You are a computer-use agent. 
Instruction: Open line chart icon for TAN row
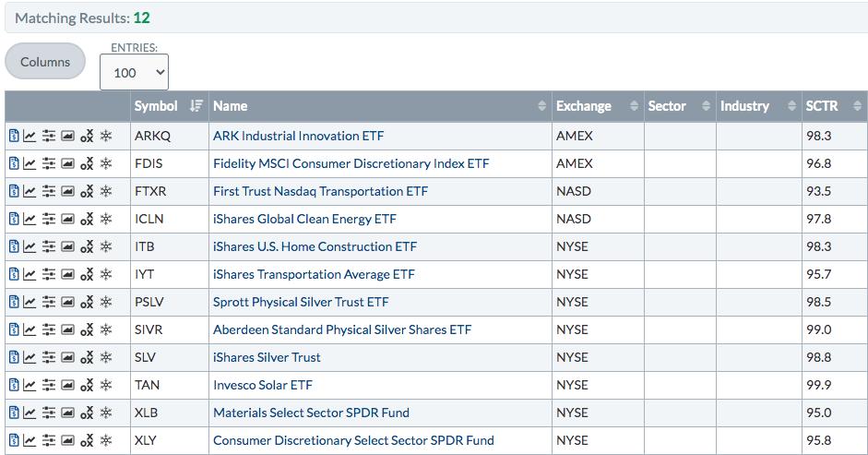[30, 385]
